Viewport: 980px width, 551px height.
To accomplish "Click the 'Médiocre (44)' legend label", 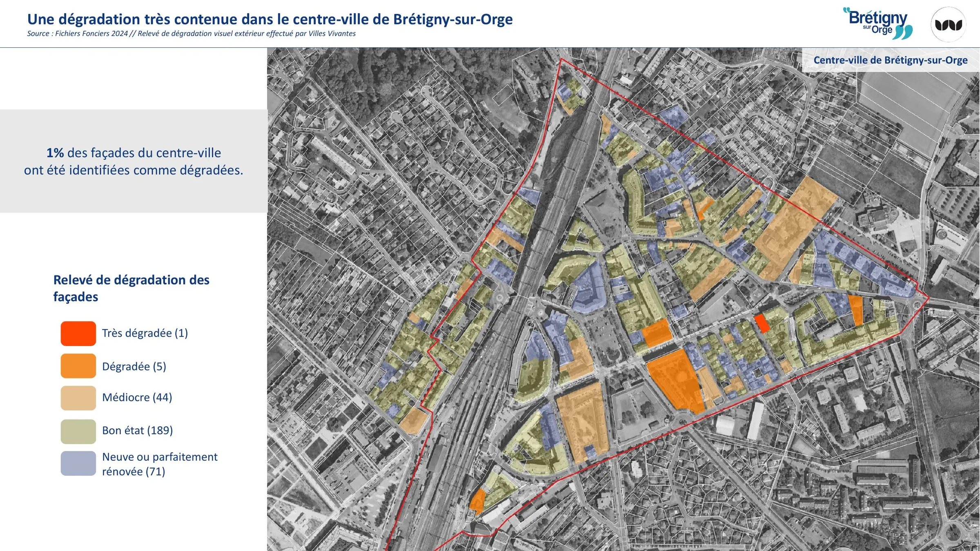I will point(137,397).
